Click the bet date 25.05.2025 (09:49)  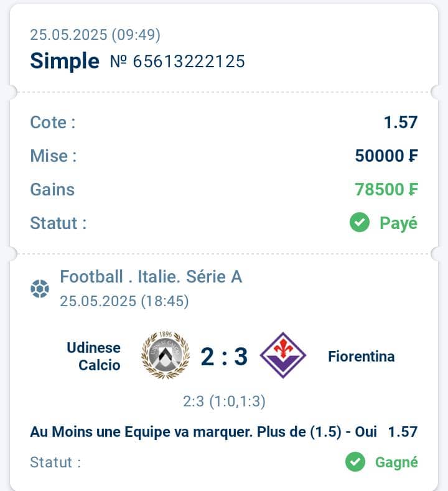tap(95, 34)
